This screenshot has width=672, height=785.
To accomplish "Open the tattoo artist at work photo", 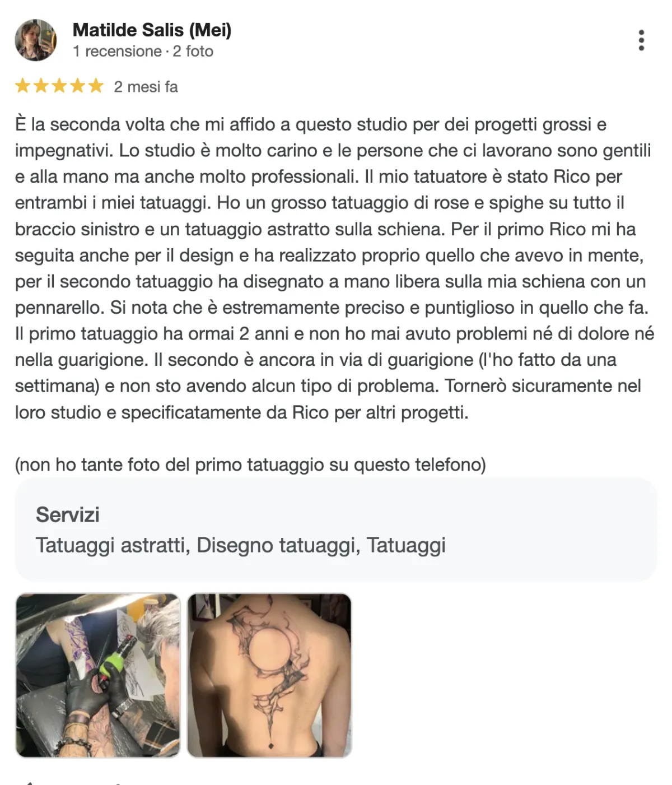I will [97, 675].
